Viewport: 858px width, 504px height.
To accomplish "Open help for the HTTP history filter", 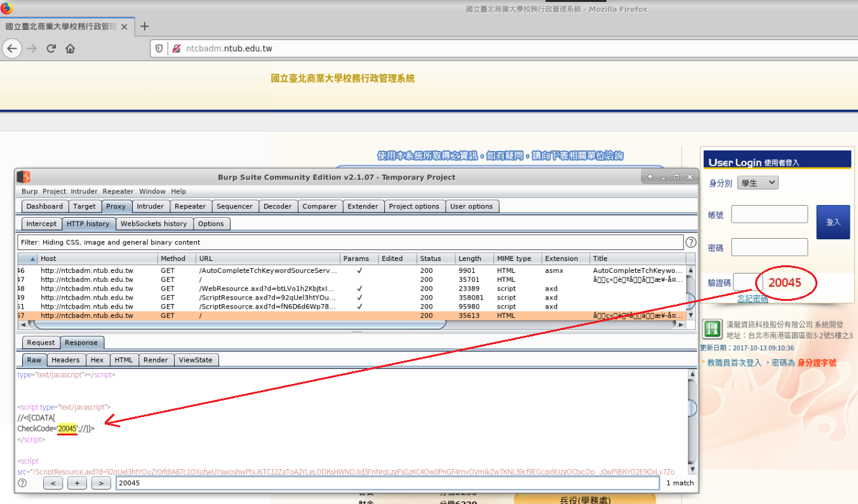I will point(690,242).
